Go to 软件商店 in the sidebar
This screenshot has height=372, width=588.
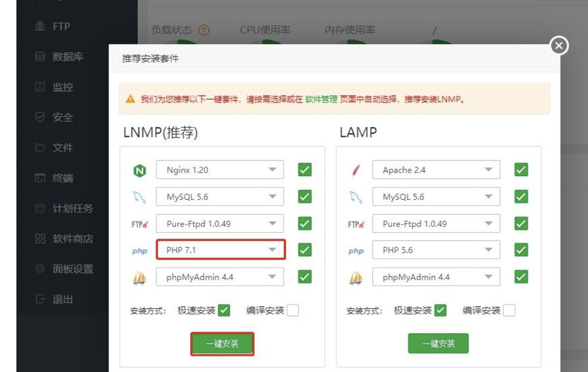(72, 239)
